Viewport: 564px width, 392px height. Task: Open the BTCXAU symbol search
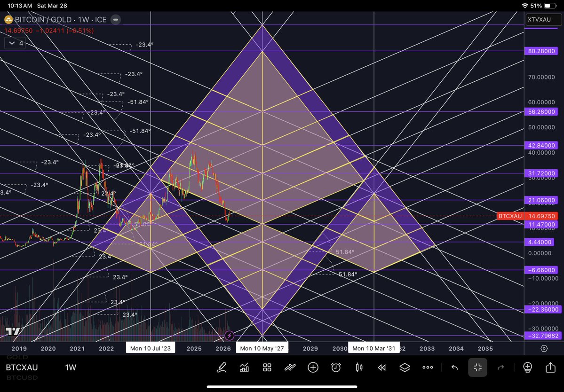point(22,367)
